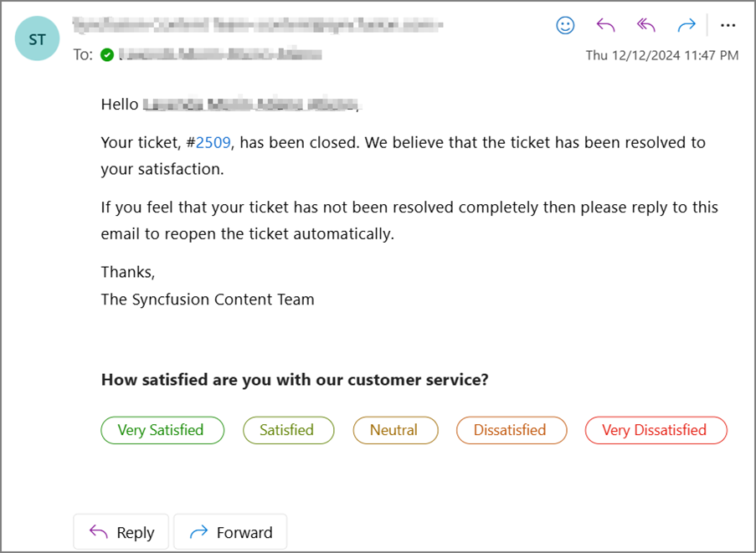Click the Forward arrow icon in header
Viewport: 756px width, 553px height.
(687, 25)
